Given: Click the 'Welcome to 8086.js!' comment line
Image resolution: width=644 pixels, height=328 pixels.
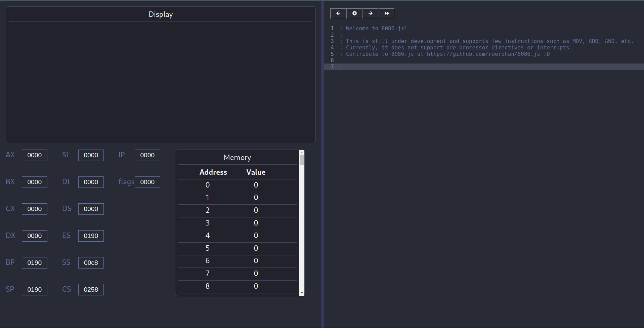Looking at the screenshot, I should pyautogui.click(x=373, y=29).
